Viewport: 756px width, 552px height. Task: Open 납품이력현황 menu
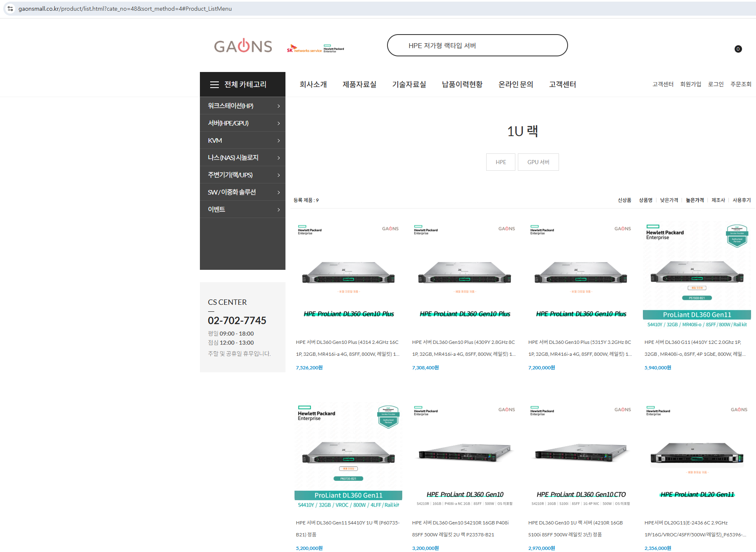[462, 84]
